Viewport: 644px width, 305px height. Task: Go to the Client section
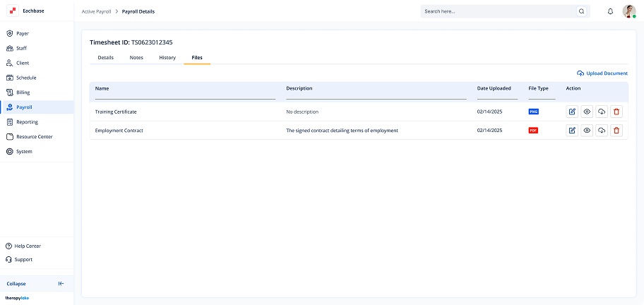pyautogui.click(x=37, y=64)
